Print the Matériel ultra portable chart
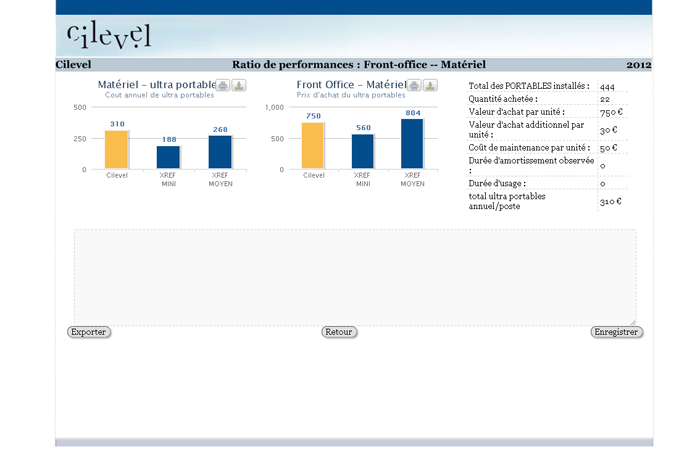 pyautogui.click(x=224, y=86)
